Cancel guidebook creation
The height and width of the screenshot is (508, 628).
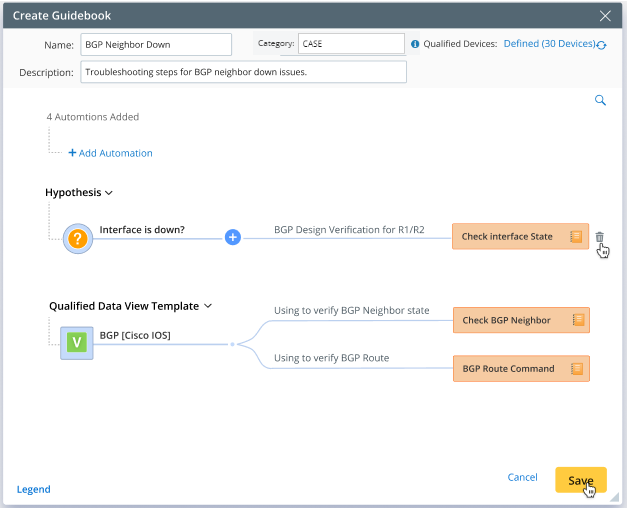[x=522, y=478]
